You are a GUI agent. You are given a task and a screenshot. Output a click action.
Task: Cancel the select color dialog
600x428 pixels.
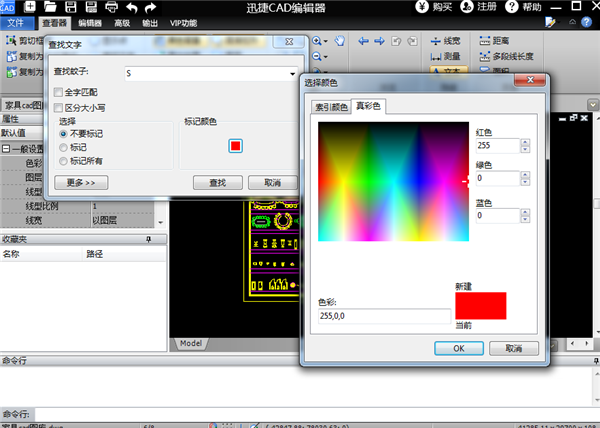pos(514,348)
